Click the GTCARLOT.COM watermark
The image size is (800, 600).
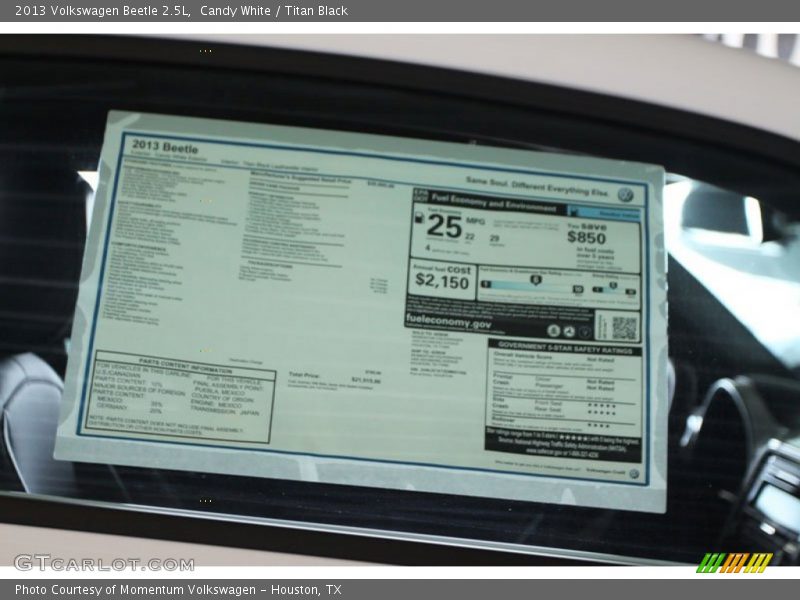click(103, 562)
